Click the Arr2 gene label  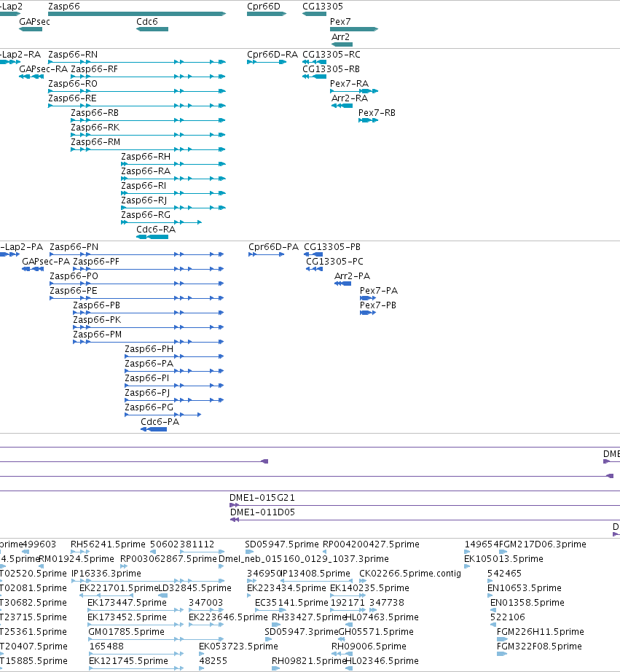(340, 37)
